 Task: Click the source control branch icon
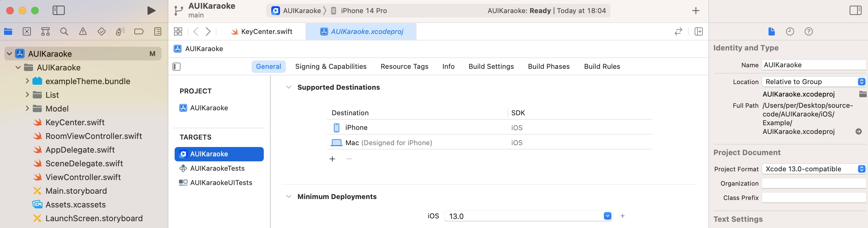pyautogui.click(x=179, y=11)
